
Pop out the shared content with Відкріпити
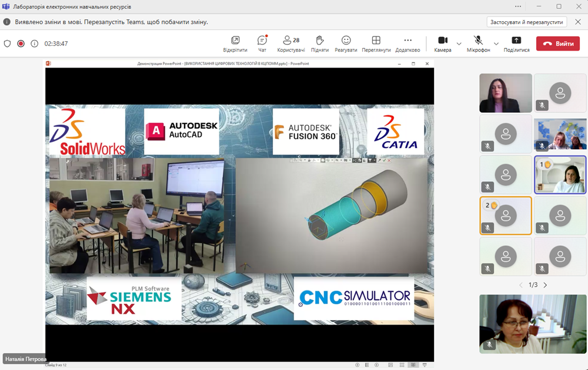click(235, 44)
